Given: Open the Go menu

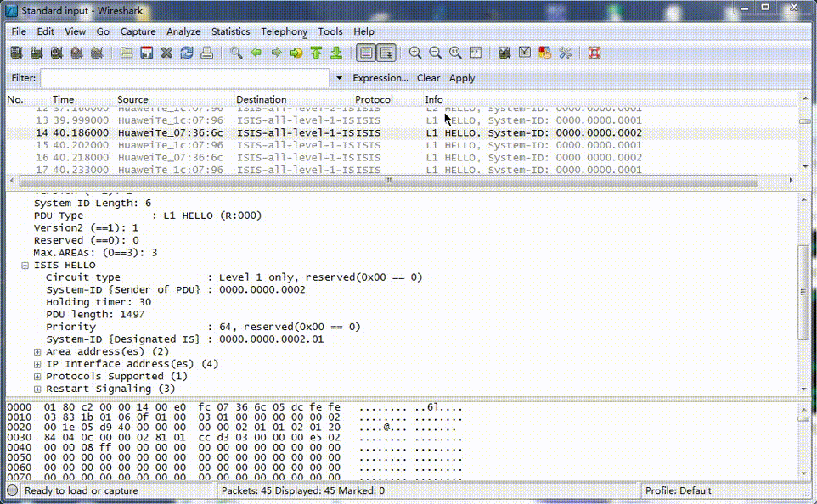Looking at the screenshot, I should 103,31.
